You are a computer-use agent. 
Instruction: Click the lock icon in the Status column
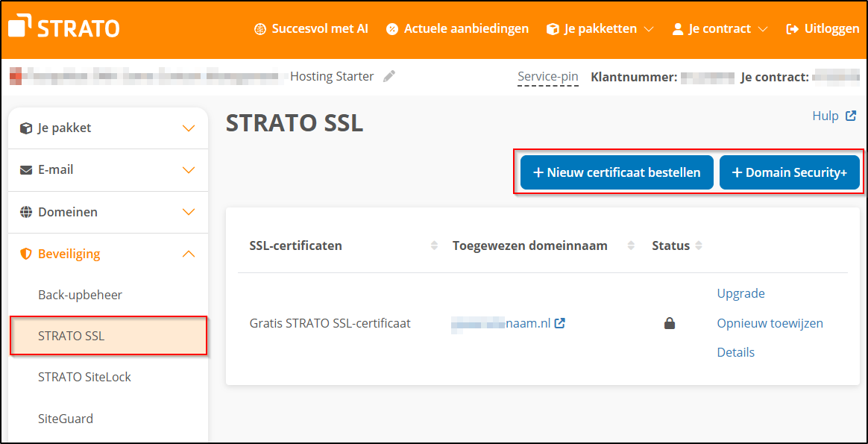click(x=669, y=322)
